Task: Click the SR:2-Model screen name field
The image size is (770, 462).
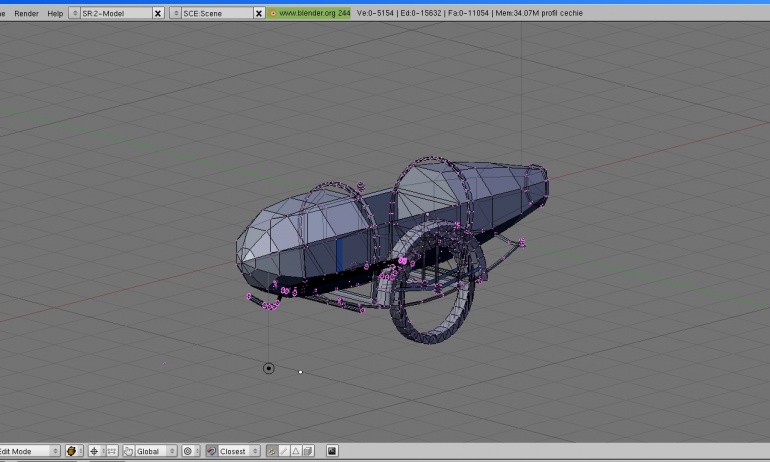Action: [x=116, y=13]
